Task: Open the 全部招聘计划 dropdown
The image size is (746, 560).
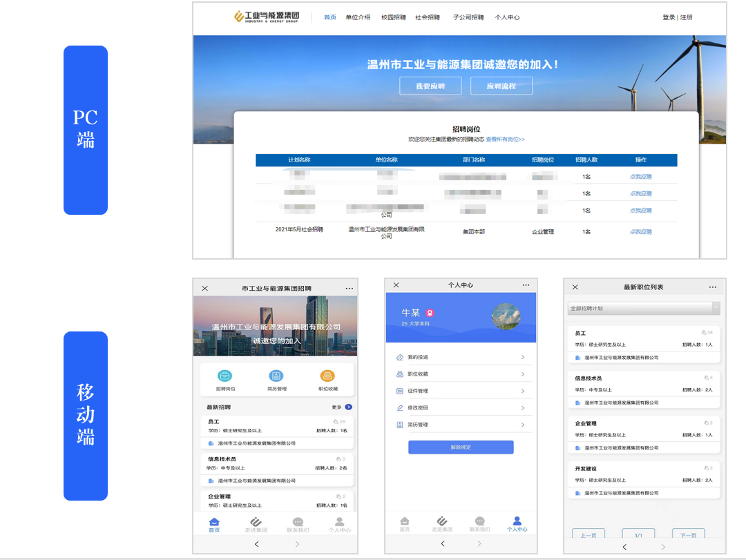Action: pyautogui.click(x=642, y=308)
